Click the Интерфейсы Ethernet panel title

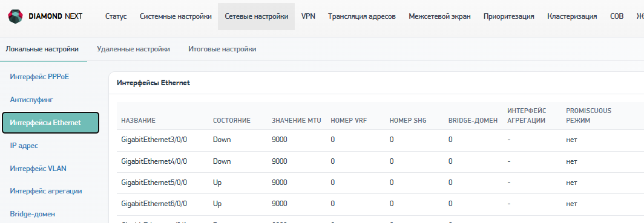154,83
